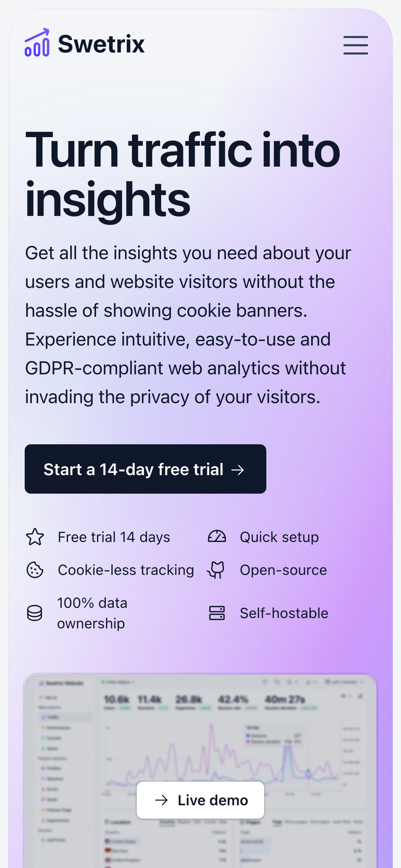Click the "Open-source" feature label
The width and height of the screenshot is (401, 868).
pos(283,570)
